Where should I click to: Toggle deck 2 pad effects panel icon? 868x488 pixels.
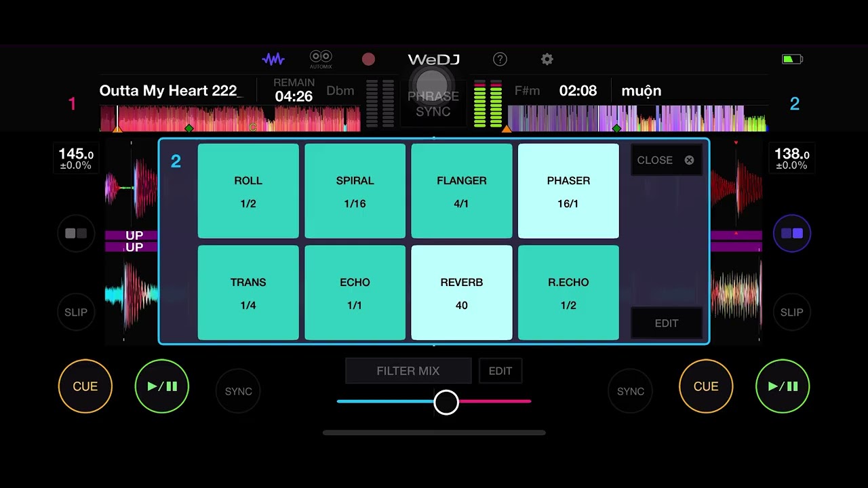(x=791, y=233)
